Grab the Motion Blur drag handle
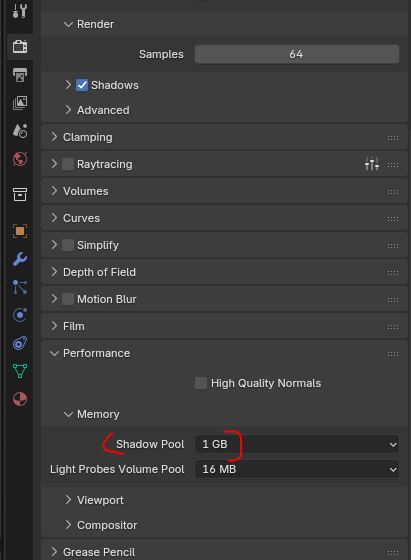 click(x=393, y=300)
